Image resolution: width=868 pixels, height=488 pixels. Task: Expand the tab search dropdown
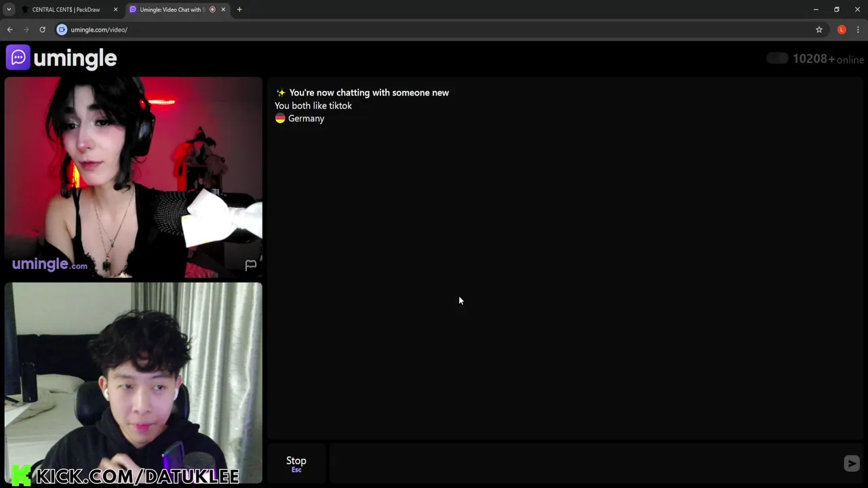tap(9, 9)
